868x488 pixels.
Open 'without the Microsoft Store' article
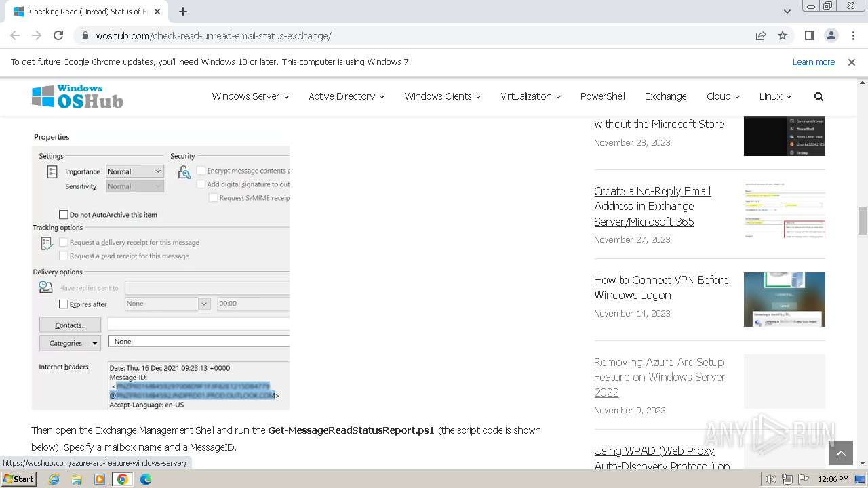coord(658,124)
